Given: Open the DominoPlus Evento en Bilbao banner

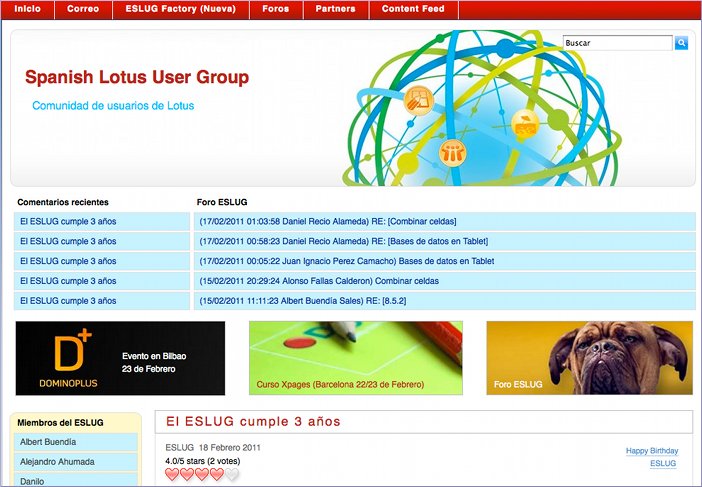Looking at the screenshot, I should pyautogui.click(x=120, y=358).
